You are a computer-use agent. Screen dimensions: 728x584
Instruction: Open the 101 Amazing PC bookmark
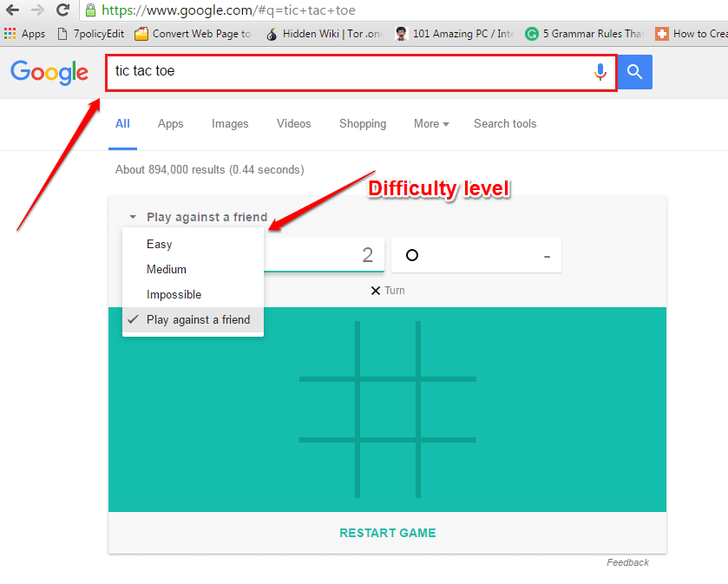tap(455, 34)
